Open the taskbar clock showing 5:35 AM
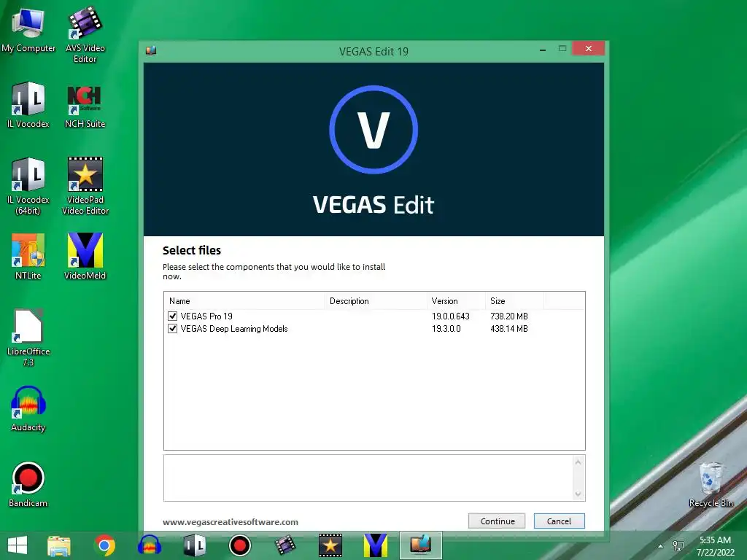The width and height of the screenshot is (747, 560). click(715, 546)
